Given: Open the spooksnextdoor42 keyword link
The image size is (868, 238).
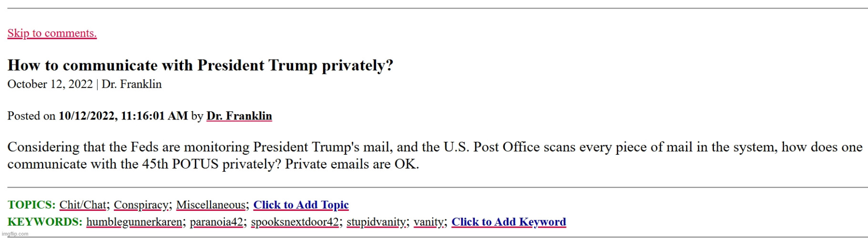Looking at the screenshot, I should (x=295, y=222).
